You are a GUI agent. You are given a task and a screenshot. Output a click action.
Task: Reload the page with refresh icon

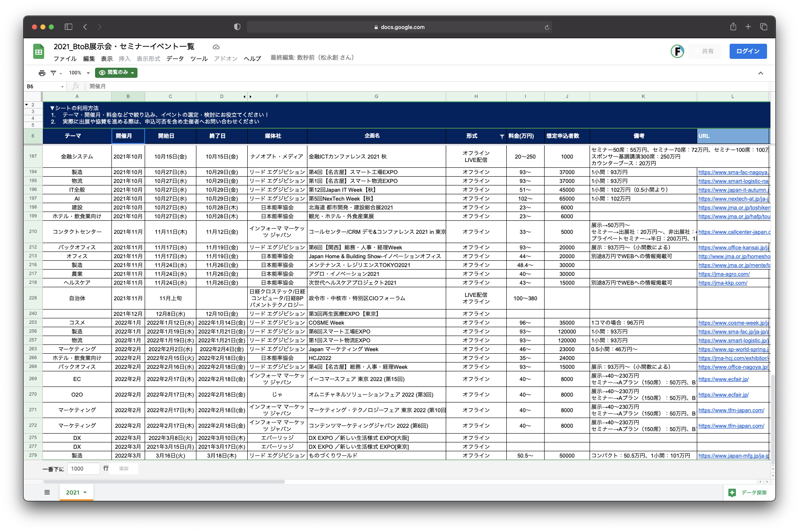(547, 27)
